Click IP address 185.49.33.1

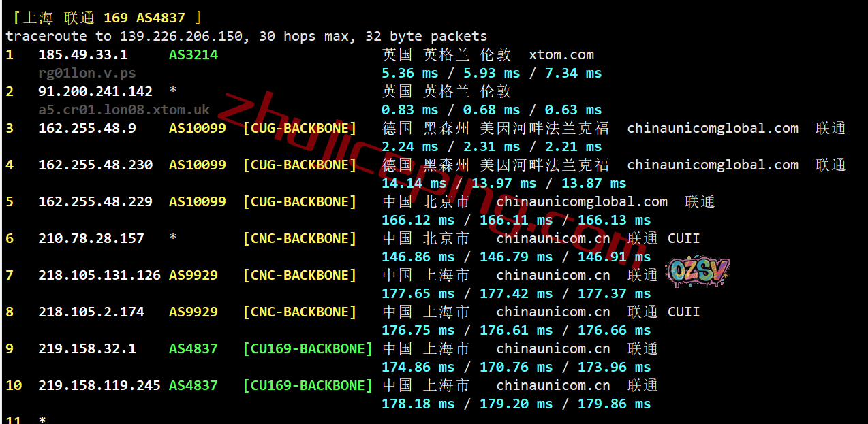(x=82, y=54)
